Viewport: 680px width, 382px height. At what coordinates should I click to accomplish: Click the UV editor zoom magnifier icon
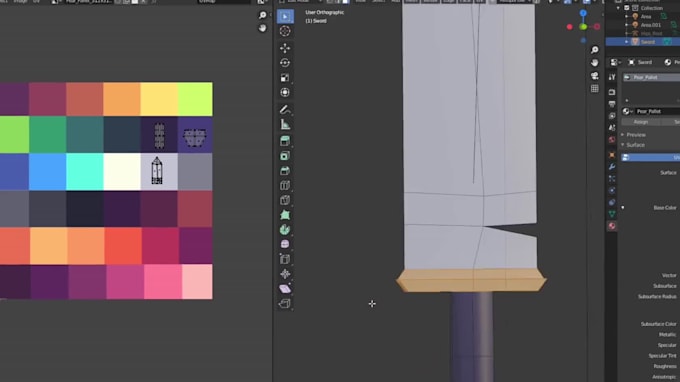[262, 15]
